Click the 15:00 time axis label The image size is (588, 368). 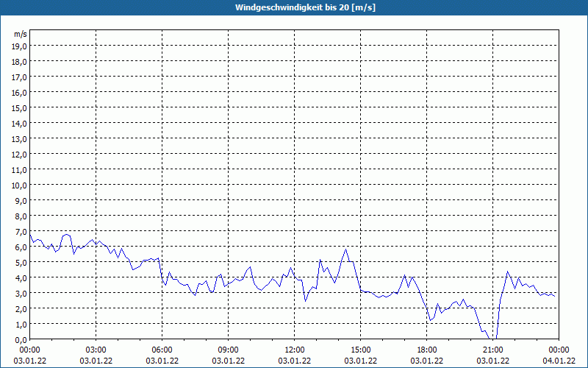[361, 350]
